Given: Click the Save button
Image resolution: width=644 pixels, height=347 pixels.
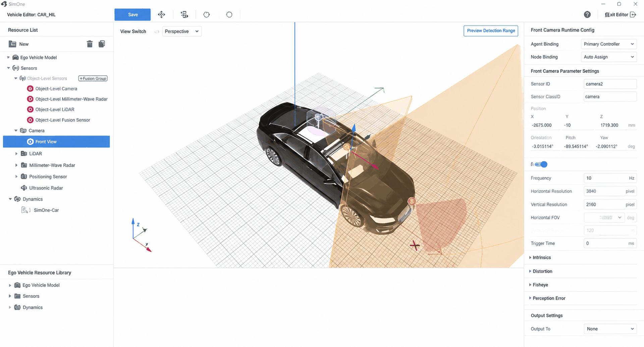Looking at the screenshot, I should [132, 14].
